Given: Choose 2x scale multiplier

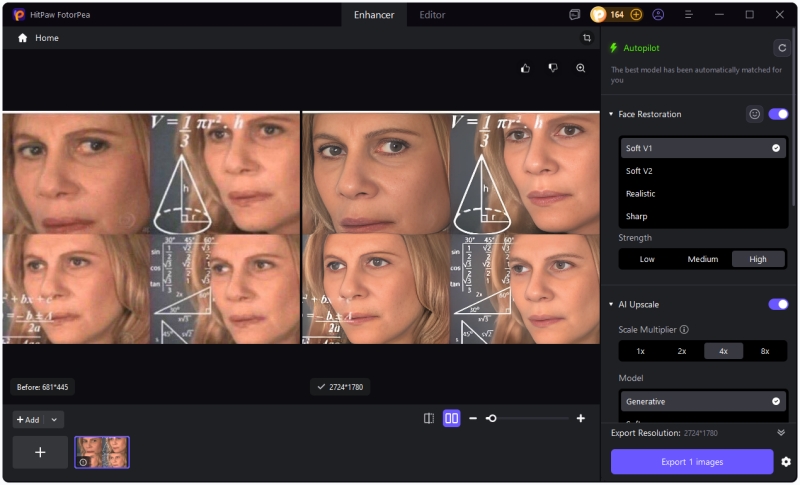Looking at the screenshot, I should (682, 351).
